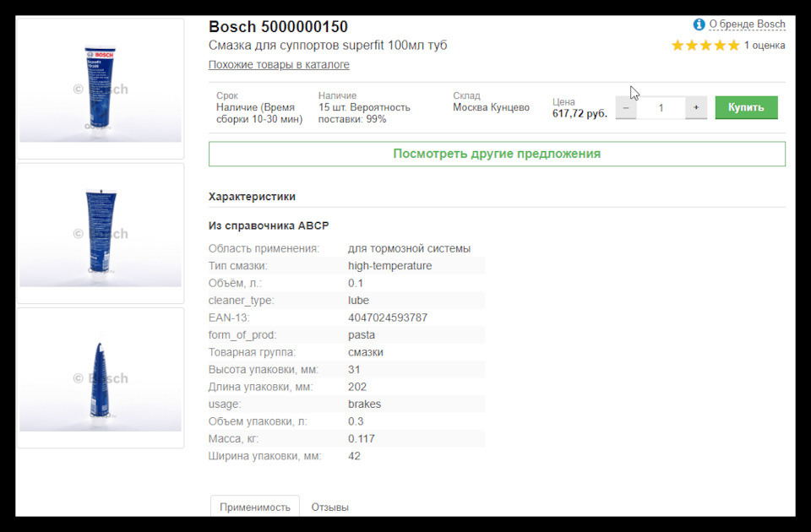Click the five-star rating icons
811x532 pixels.
click(705, 46)
